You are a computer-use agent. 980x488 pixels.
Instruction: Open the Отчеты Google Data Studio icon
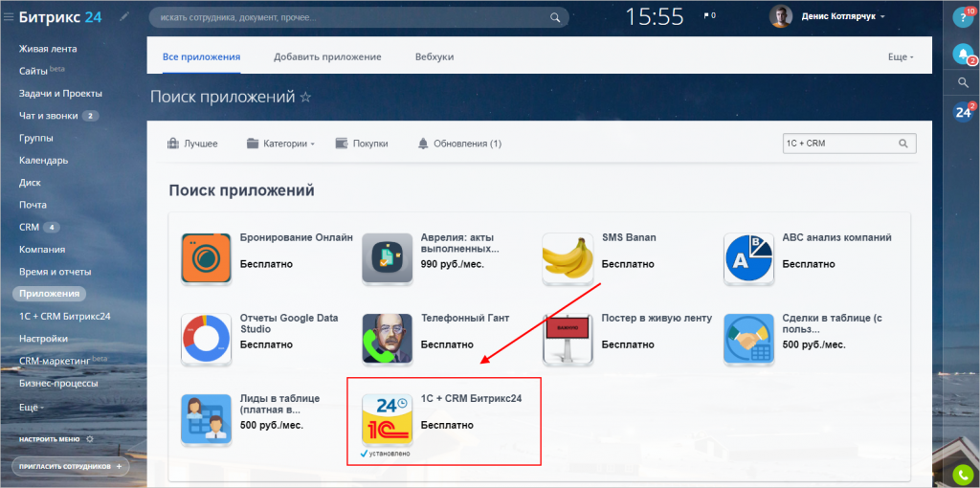click(207, 340)
